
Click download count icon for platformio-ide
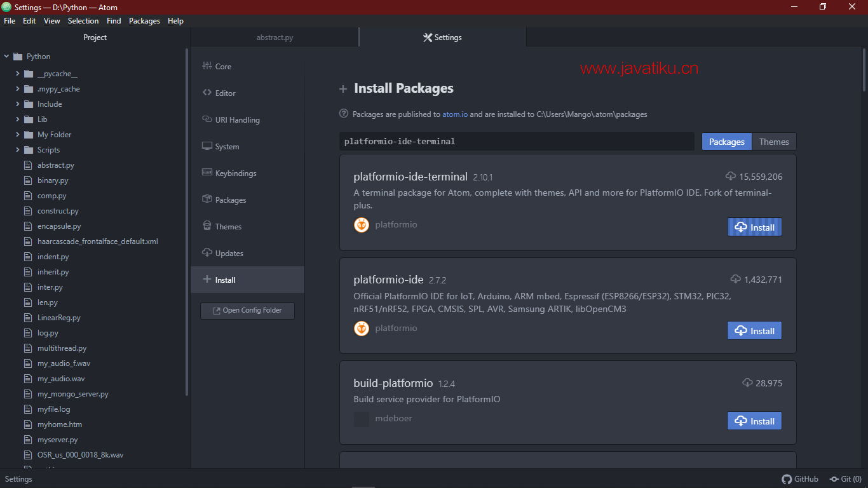tap(736, 279)
